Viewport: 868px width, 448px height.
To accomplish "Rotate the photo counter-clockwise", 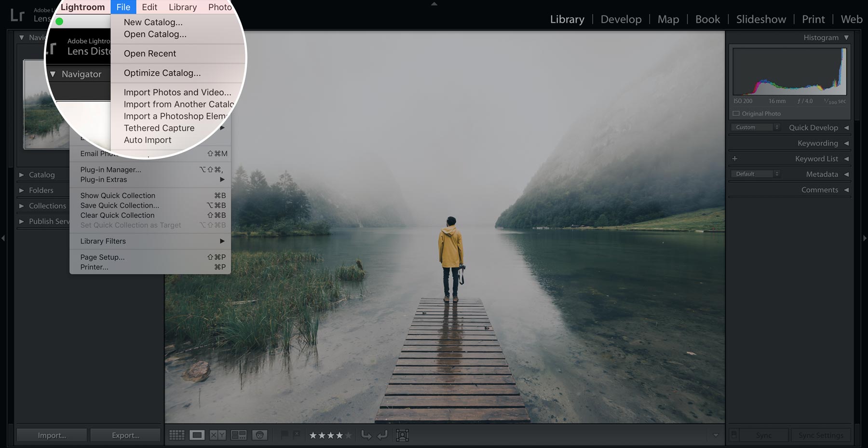I will (x=366, y=435).
